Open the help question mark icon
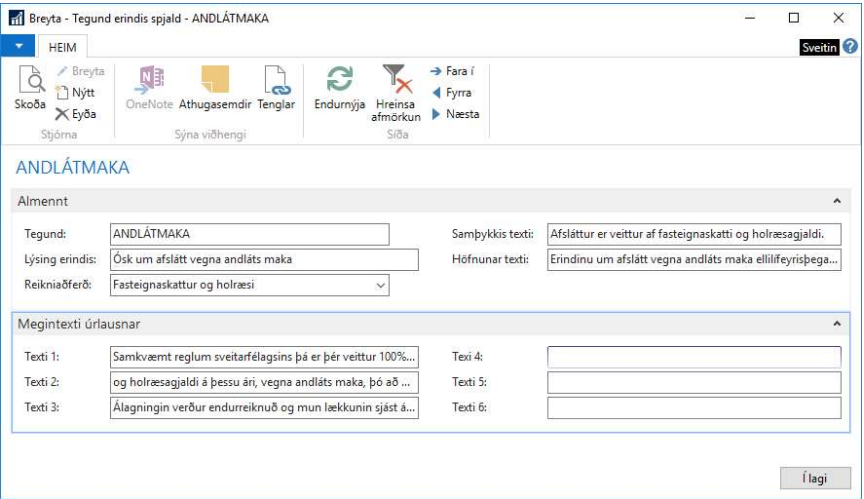This screenshot has height=499, width=864. (x=851, y=46)
